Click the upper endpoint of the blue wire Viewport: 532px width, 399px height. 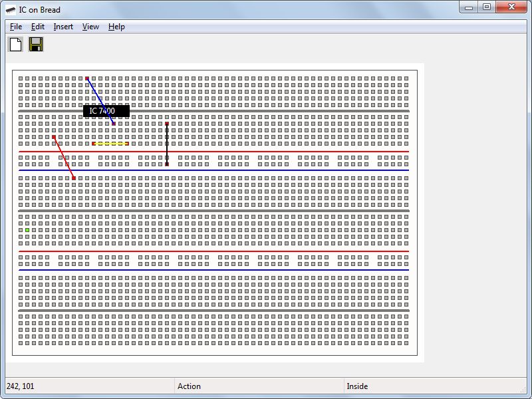pyautogui.click(x=87, y=78)
